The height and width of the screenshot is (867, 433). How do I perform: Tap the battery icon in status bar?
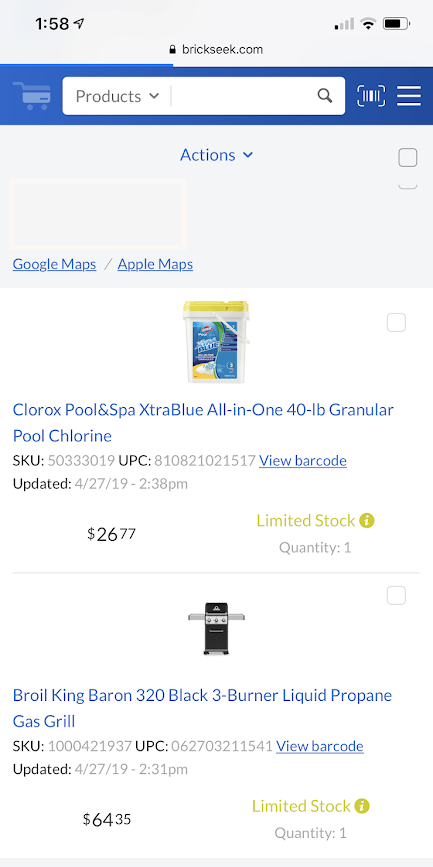click(397, 24)
